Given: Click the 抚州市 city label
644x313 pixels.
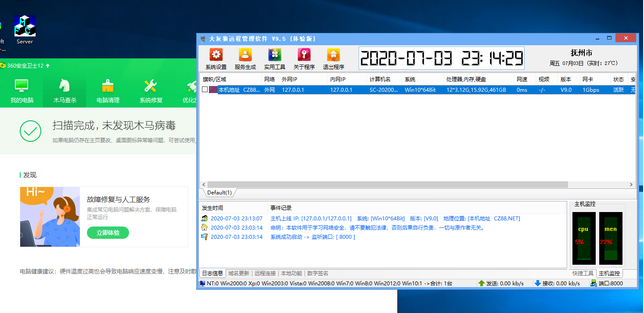Looking at the screenshot, I should point(581,53).
